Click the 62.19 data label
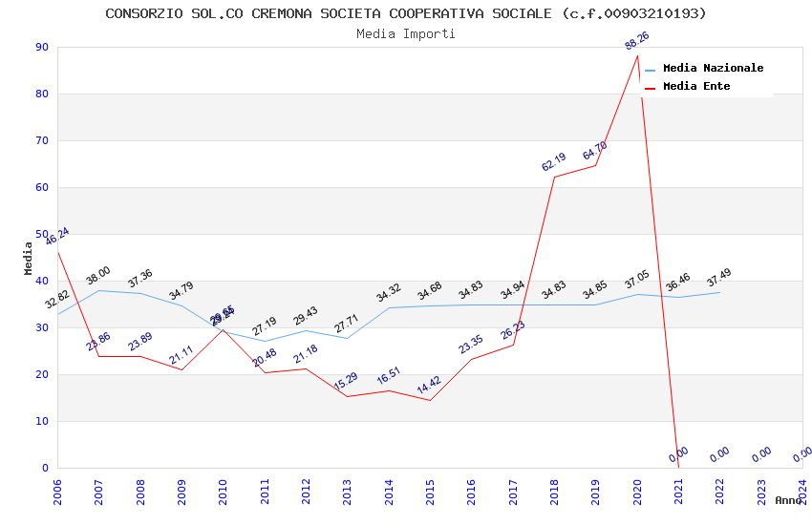Screen dimensions: 812x525 click(x=553, y=162)
